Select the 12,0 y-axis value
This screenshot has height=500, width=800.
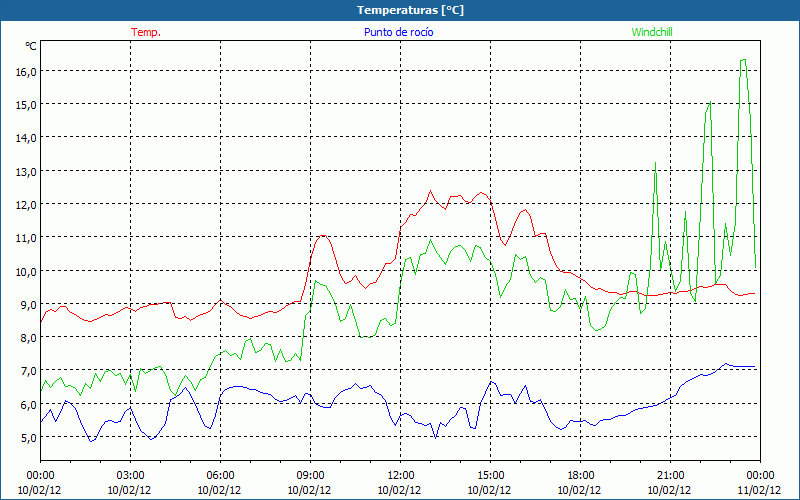[26, 205]
